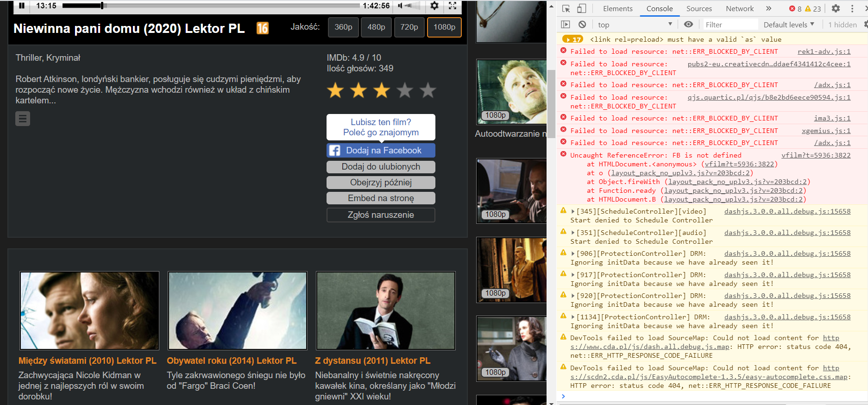Screen dimensions: 868x405
Task: Rate the film one star
Action: tap(335, 90)
